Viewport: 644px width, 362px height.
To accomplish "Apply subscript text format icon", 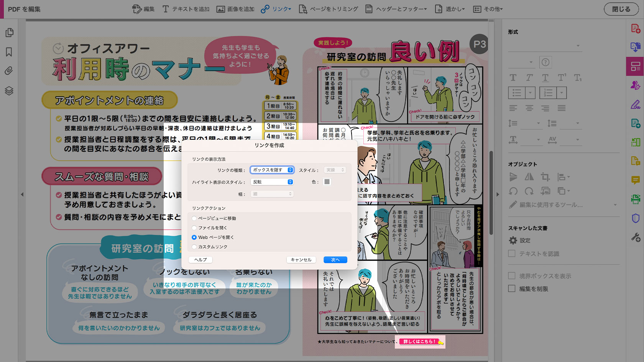I will [x=578, y=78].
